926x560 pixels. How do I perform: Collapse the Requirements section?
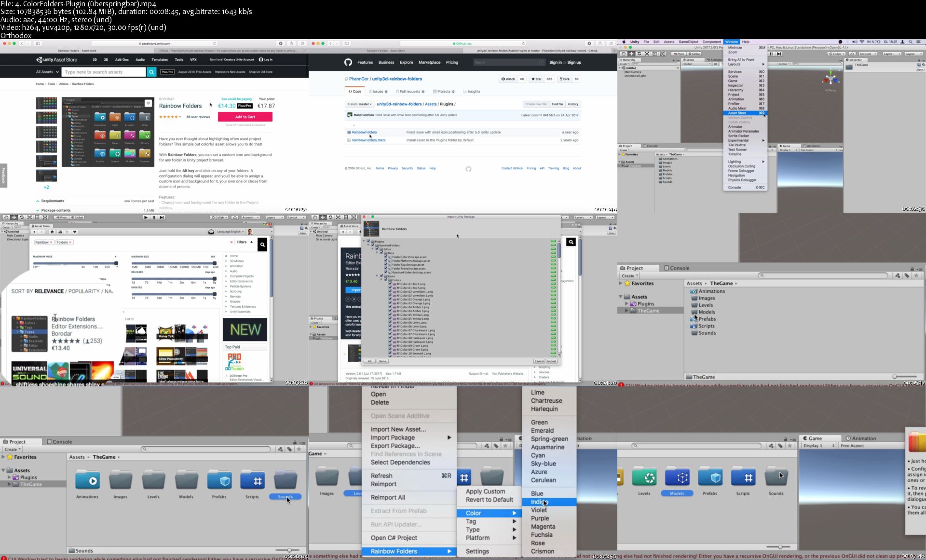point(38,201)
